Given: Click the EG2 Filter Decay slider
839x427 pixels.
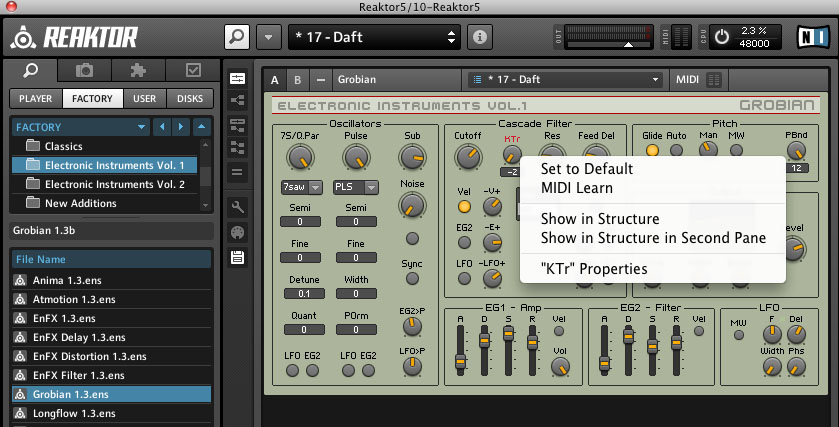Looking at the screenshot, I should pyautogui.click(x=628, y=350).
